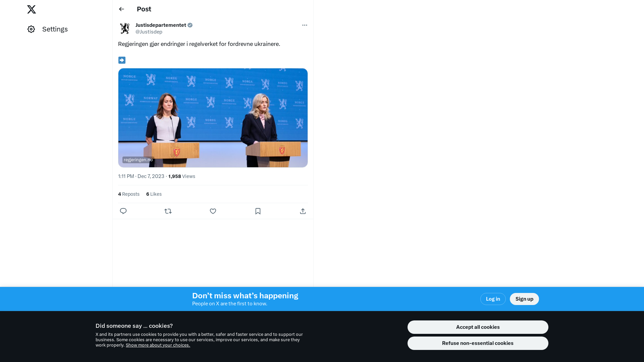Open the Justisdepartementet profile avatar

pyautogui.click(x=125, y=28)
